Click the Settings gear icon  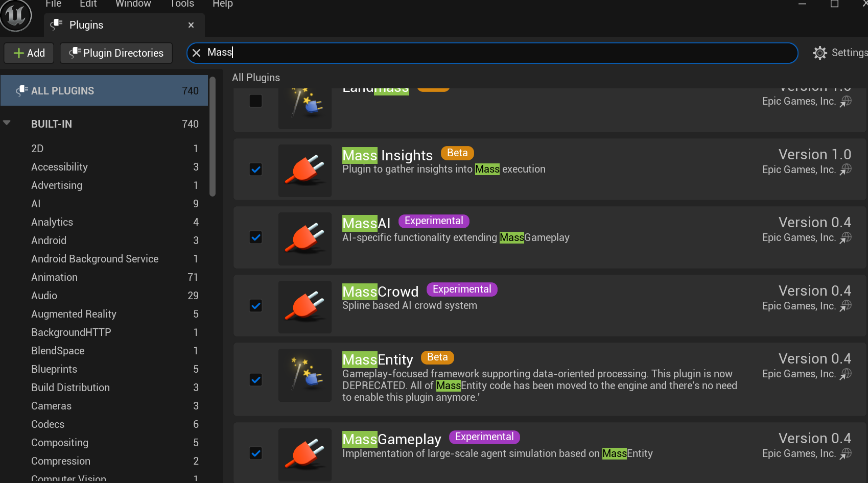[x=820, y=53]
